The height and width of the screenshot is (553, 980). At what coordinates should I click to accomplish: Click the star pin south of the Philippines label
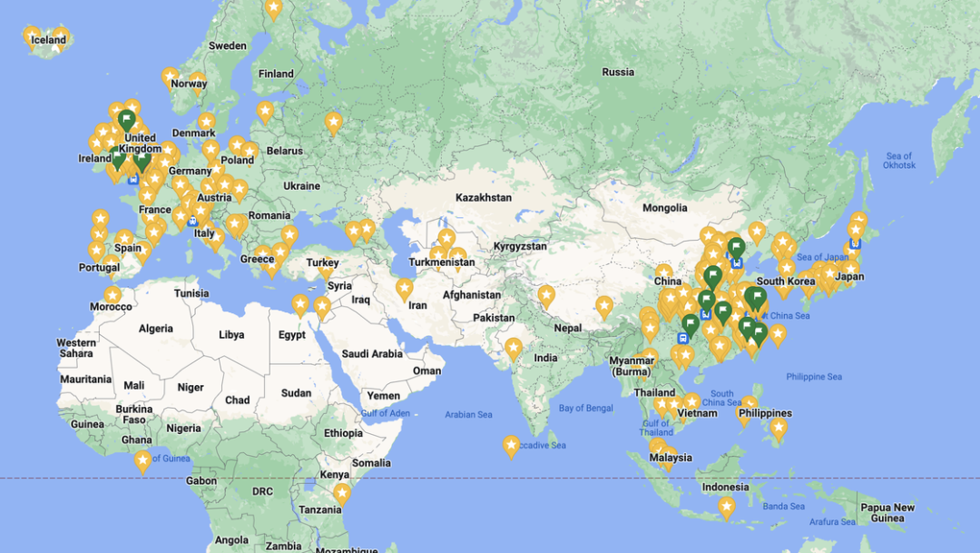(779, 430)
